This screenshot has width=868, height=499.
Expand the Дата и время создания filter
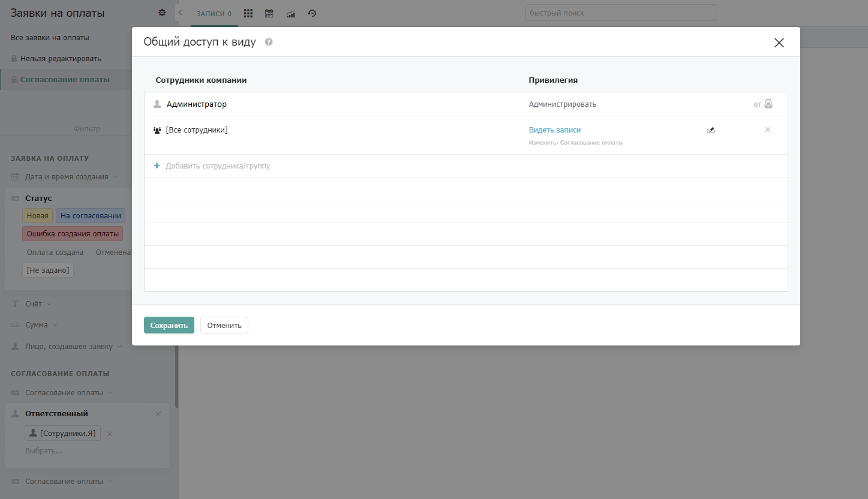(x=66, y=177)
